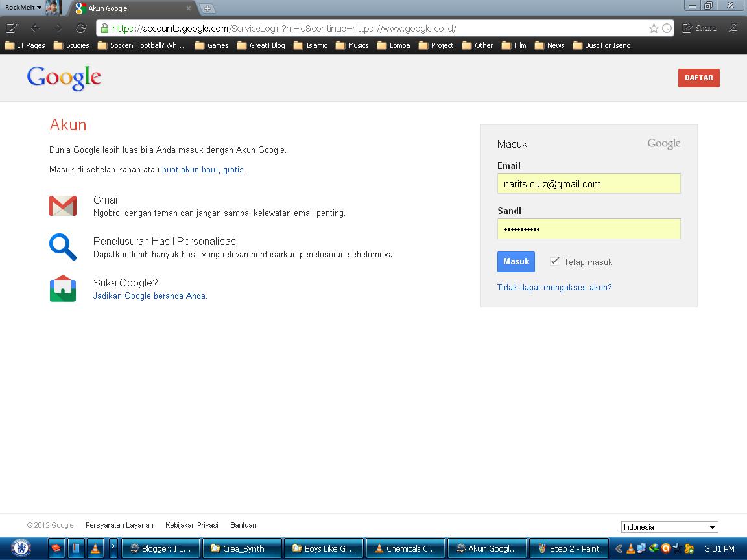The image size is (747, 560).
Task: Click the Email input field
Action: (x=589, y=184)
